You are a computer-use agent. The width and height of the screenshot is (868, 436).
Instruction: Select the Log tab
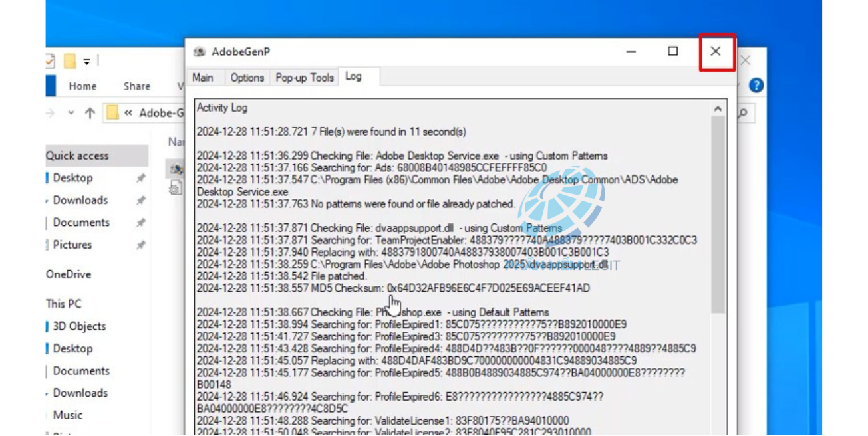(353, 76)
